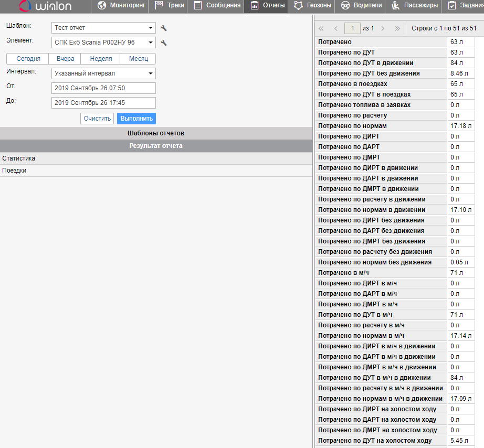The image size is (484, 448).
Task: Switch to the Геозоны tab
Action: (x=312, y=6)
